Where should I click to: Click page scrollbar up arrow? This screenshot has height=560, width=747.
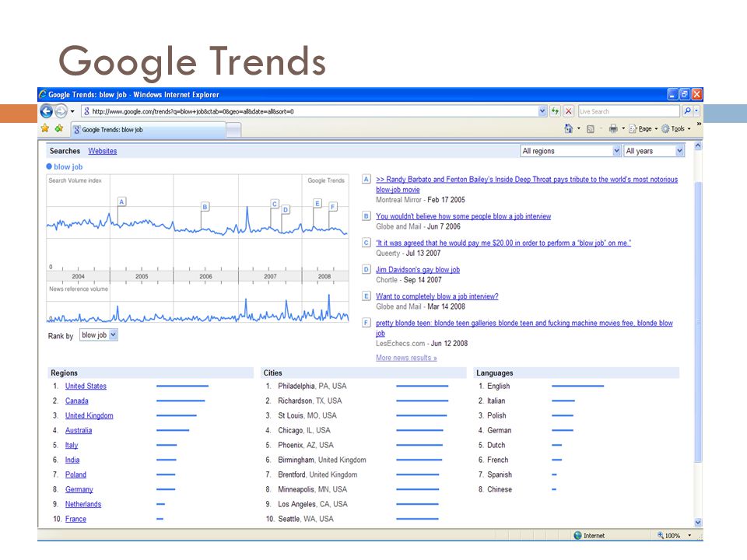click(698, 146)
